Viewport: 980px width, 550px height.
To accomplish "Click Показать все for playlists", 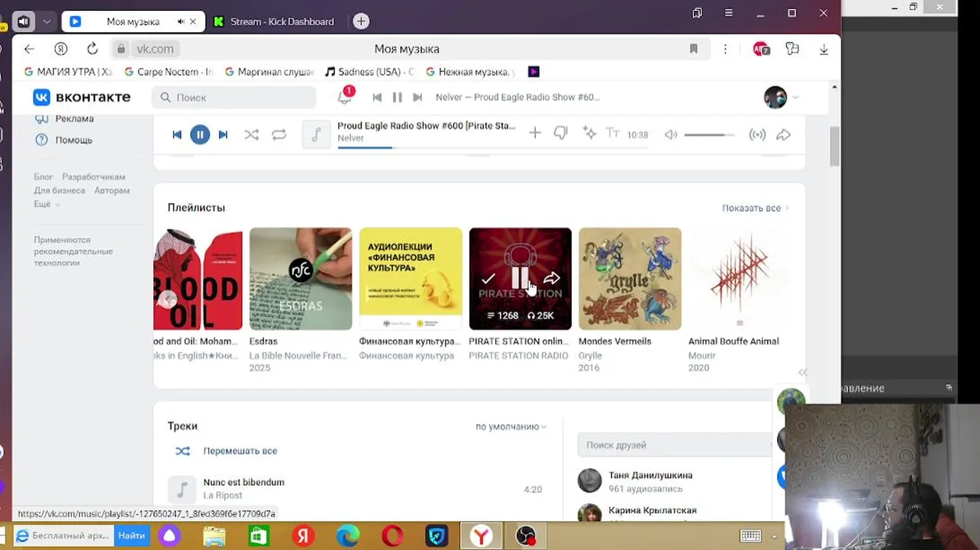I will [755, 208].
